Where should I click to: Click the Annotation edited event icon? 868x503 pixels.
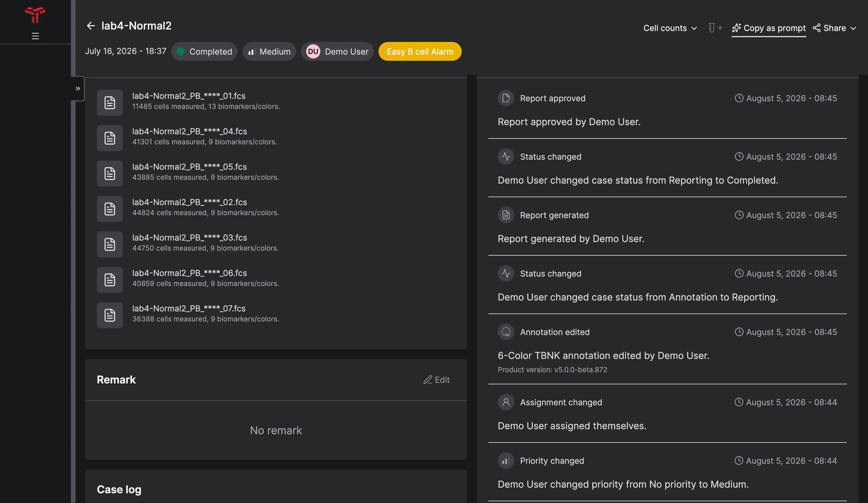(506, 332)
